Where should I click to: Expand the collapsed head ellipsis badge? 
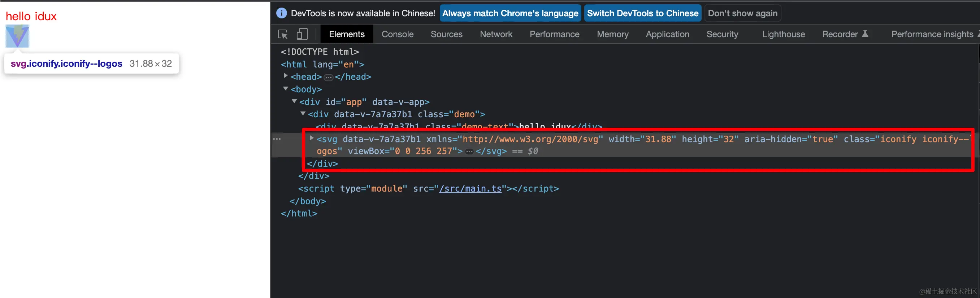[328, 78]
